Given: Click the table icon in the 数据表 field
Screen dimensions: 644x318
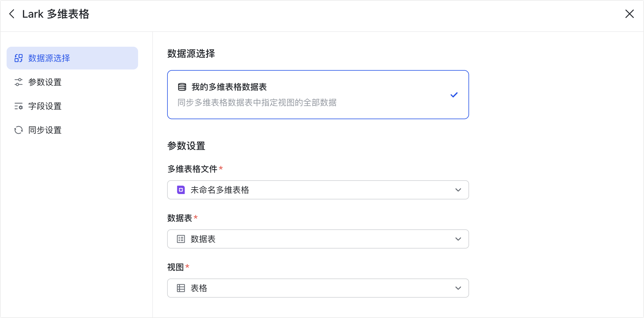Looking at the screenshot, I should click(181, 239).
